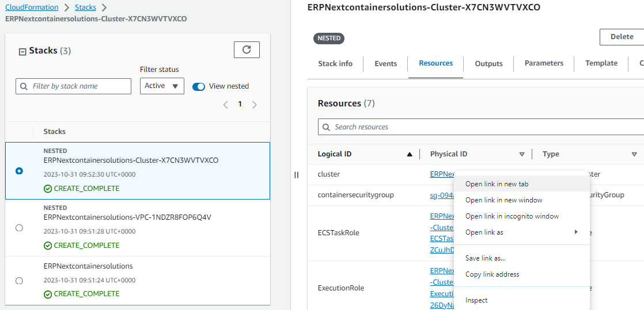Click CREATE_COMPLETE status of Cluster stack
Viewport: 644px width, 310px height.
82,189
